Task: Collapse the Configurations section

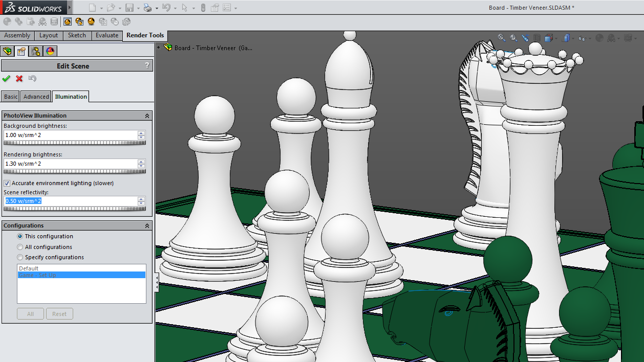Action: click(147, 226)
